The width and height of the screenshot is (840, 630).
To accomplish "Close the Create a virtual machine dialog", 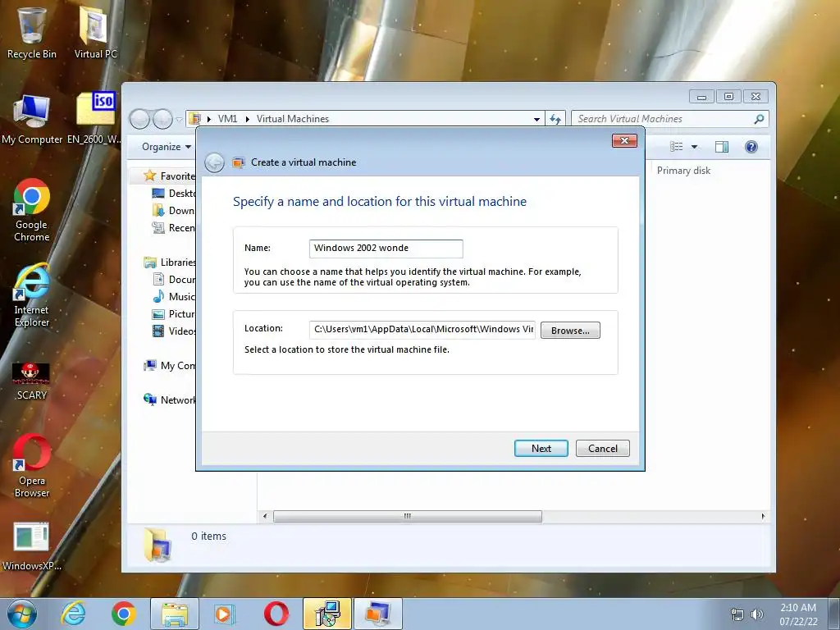I will (624, 141).
